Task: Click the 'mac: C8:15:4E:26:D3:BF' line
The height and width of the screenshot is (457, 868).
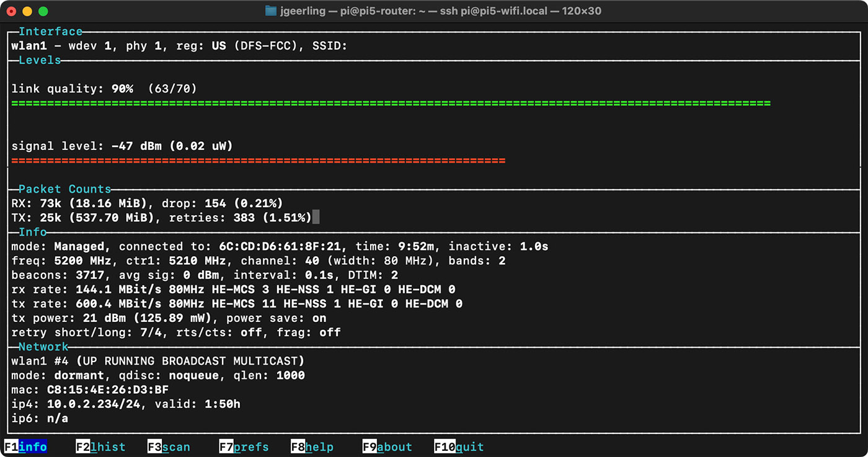Action: coord(90,389)
